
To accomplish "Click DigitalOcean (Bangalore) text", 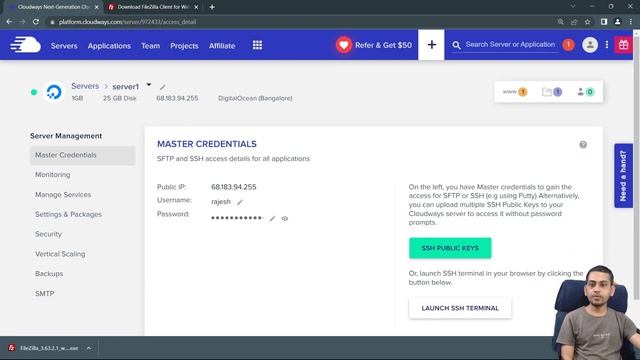I will [x=255, y=98].
